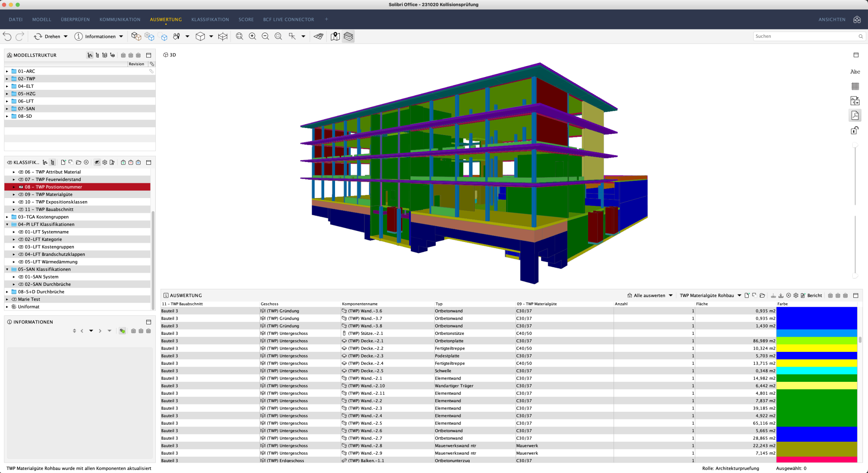Click the redo arrow in the toolbar
This screenshot has height=473, width=868.
[x=20, y=36]
